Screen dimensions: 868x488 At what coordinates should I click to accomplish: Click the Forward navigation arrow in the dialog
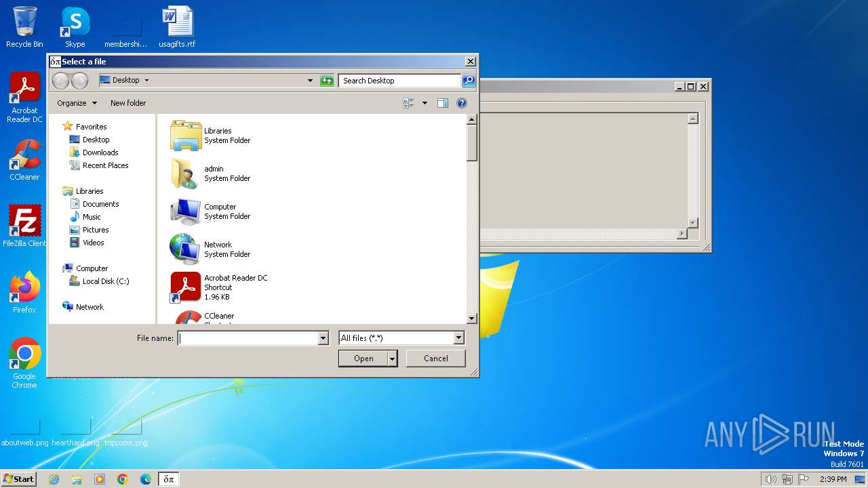(79, 81)
